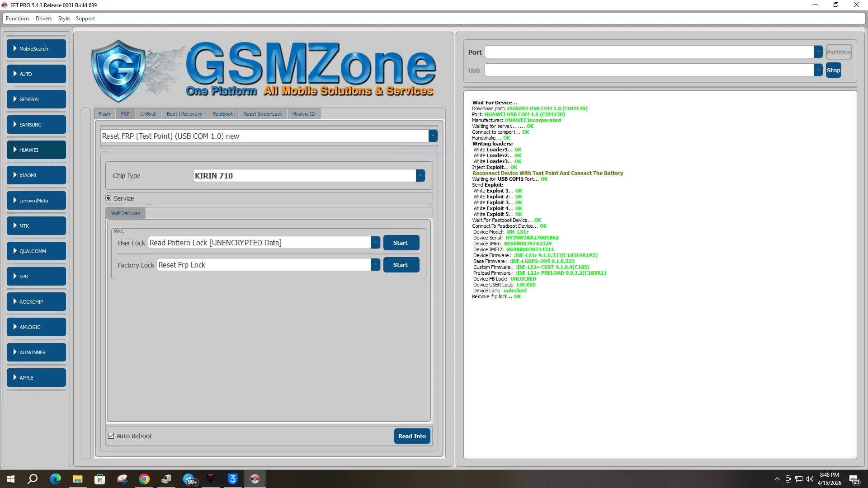Open the taskbar search icon
The image size is (868, 488).
33,479
